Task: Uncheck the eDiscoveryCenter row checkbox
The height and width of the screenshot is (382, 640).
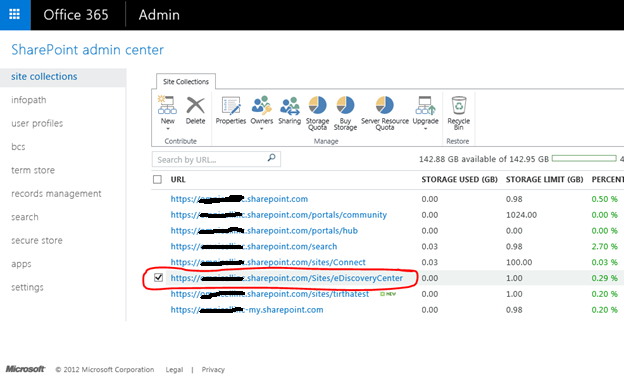Action: 158,278
